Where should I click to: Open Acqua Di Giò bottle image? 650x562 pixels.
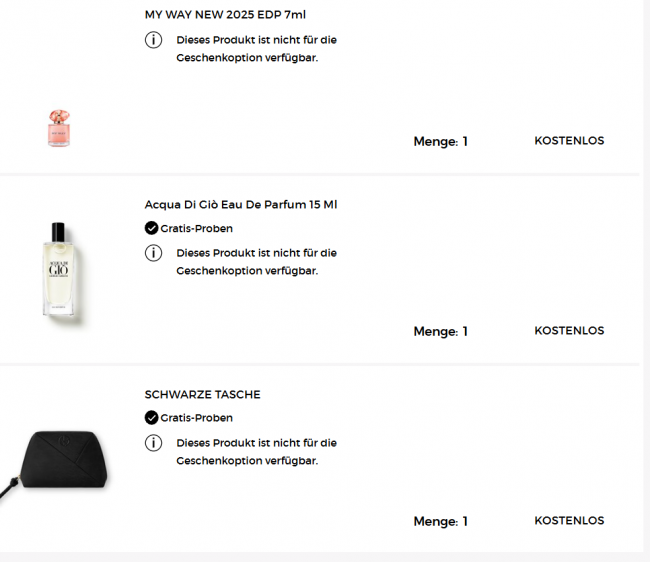(x=58, y=268)
